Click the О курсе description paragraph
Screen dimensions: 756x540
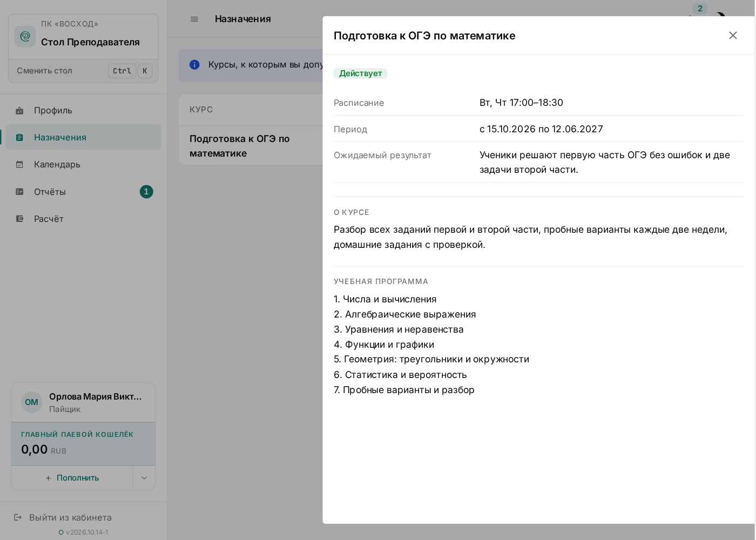(530, 237)
